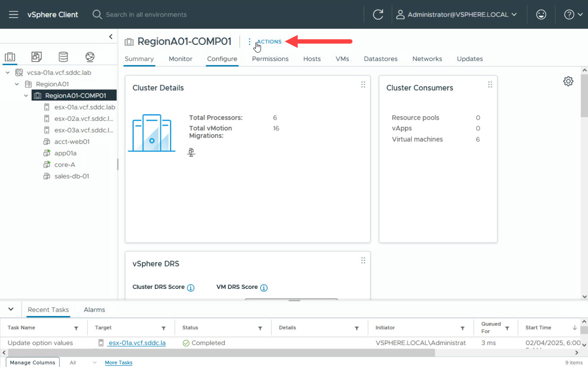
Task: Filter the Target column
Action: coord(164,328)
